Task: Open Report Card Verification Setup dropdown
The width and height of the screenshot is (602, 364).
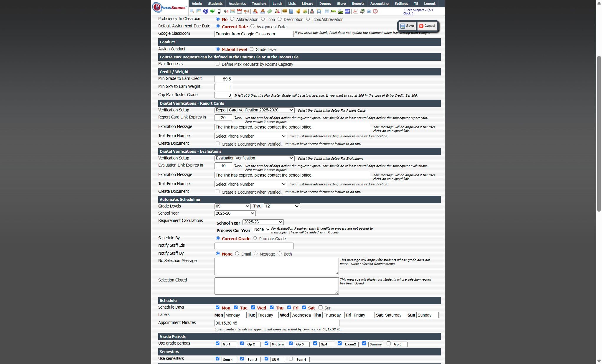Action: click(254, 110)
